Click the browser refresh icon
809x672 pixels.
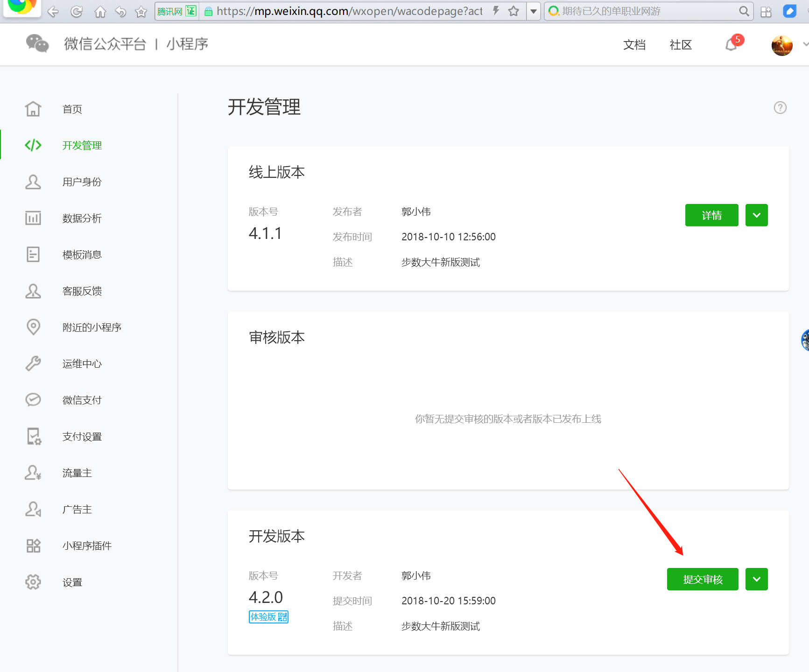[x=77, y=12]
